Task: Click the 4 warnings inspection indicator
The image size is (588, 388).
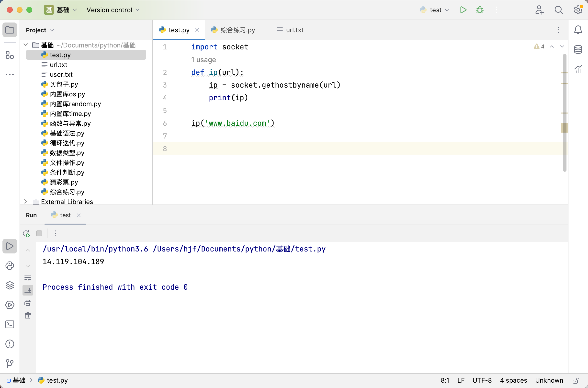Action: (539, 46)
